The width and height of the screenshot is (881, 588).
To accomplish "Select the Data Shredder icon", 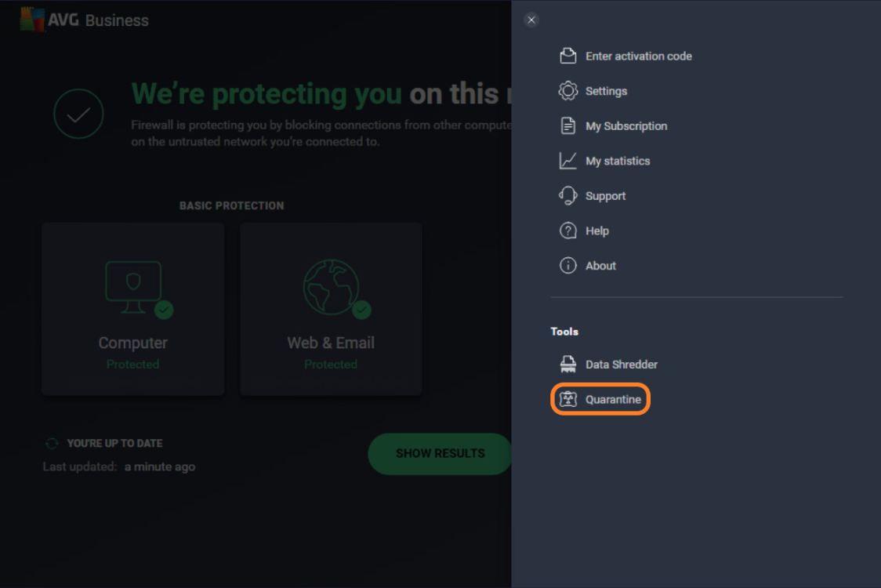I will tap(567, 363).
